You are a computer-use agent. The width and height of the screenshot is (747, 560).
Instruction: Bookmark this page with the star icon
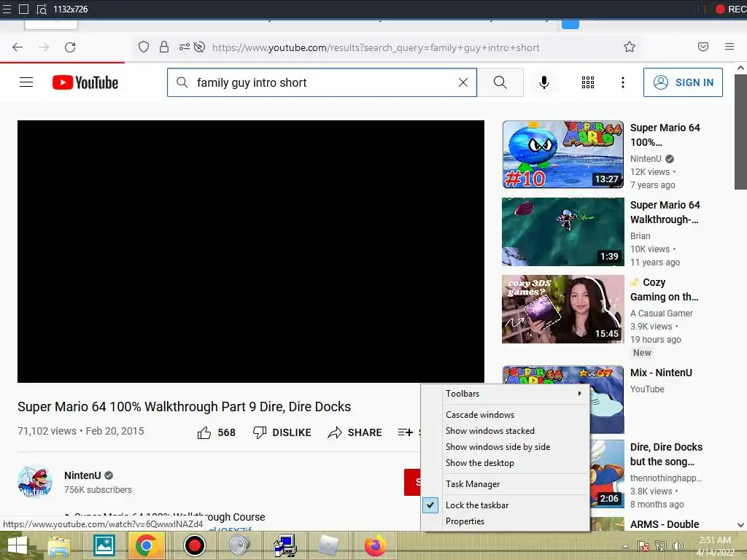pos(630,47)
